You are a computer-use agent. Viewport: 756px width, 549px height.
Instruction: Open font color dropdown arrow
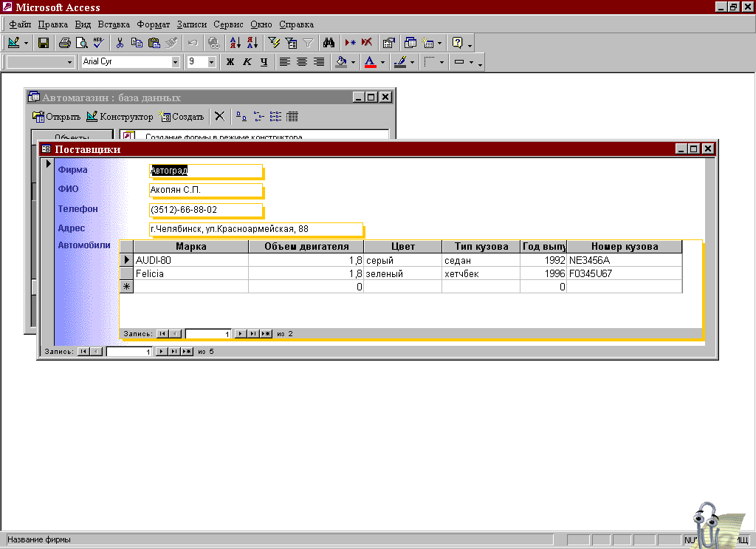(382, 62)
